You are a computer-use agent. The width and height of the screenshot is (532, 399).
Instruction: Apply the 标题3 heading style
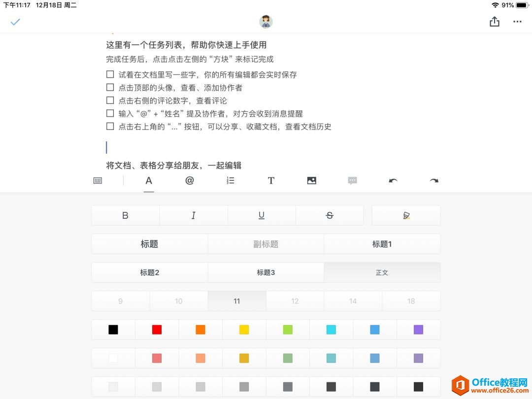coord(266,272)
